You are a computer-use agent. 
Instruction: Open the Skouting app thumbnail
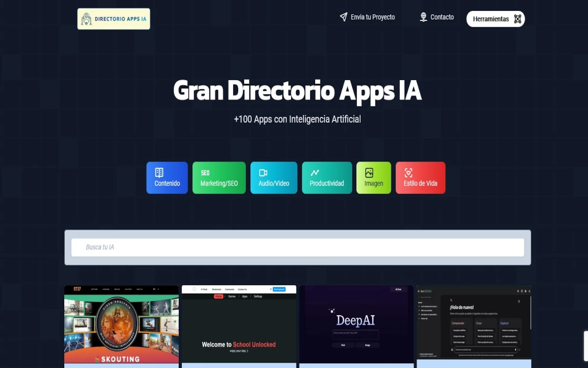point(122,324)
